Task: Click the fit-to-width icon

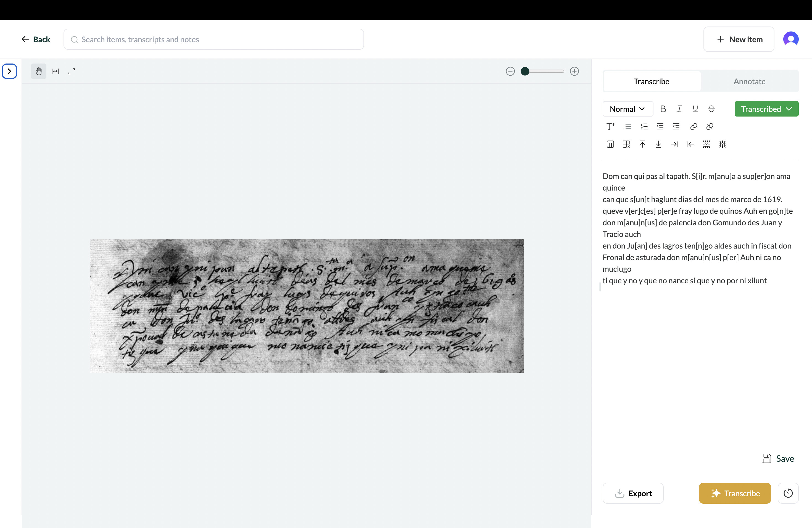Action: click(x=55, y=71)
